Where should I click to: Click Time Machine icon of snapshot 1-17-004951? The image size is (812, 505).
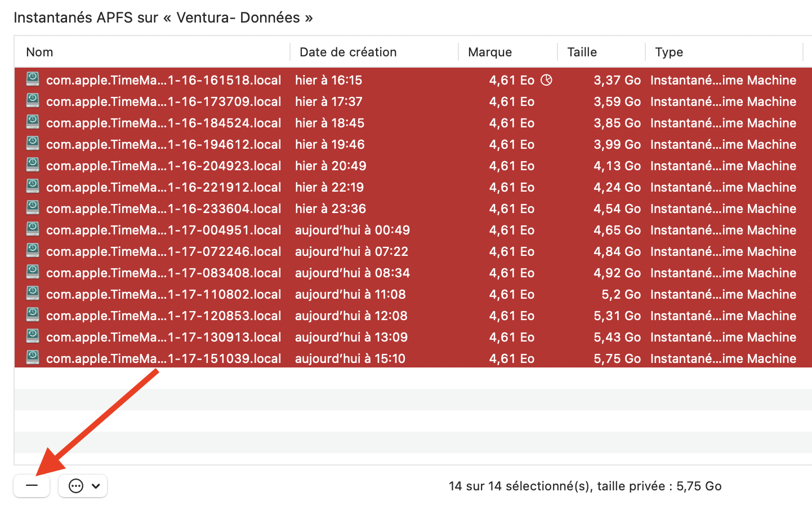click(x=33, y=229)
